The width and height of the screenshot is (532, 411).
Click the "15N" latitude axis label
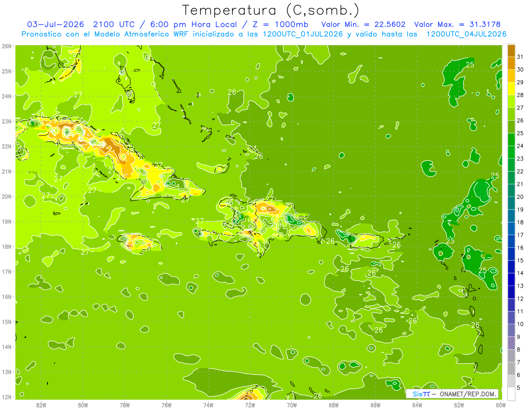point(7,321)
